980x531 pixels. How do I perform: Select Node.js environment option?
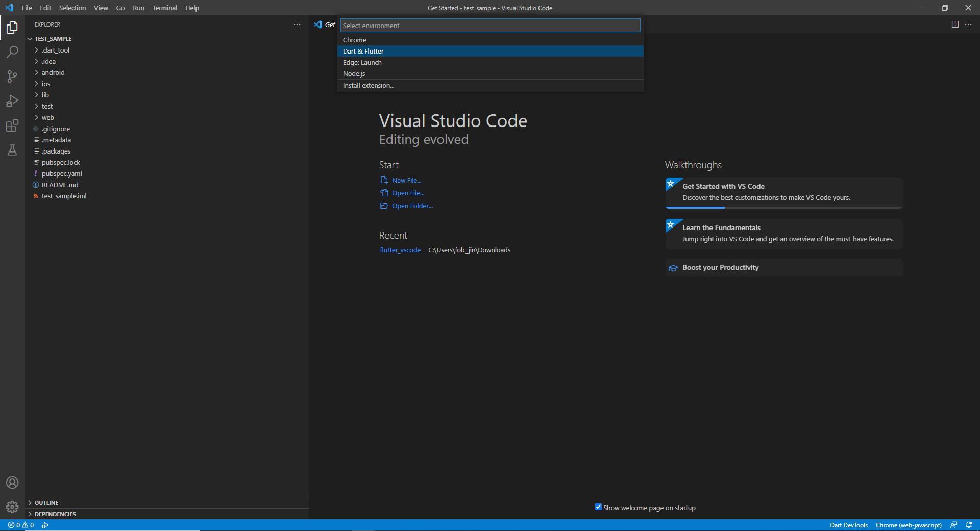[x=490, y=73]
